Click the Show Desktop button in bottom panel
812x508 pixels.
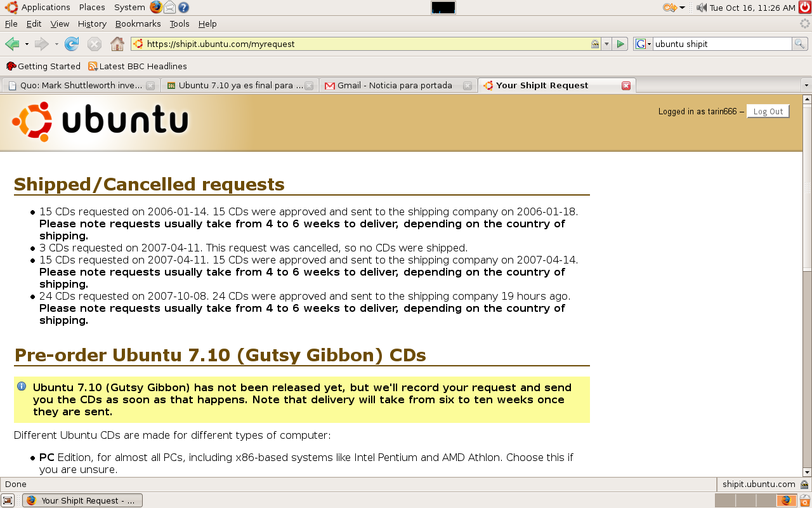coord(8,500)
